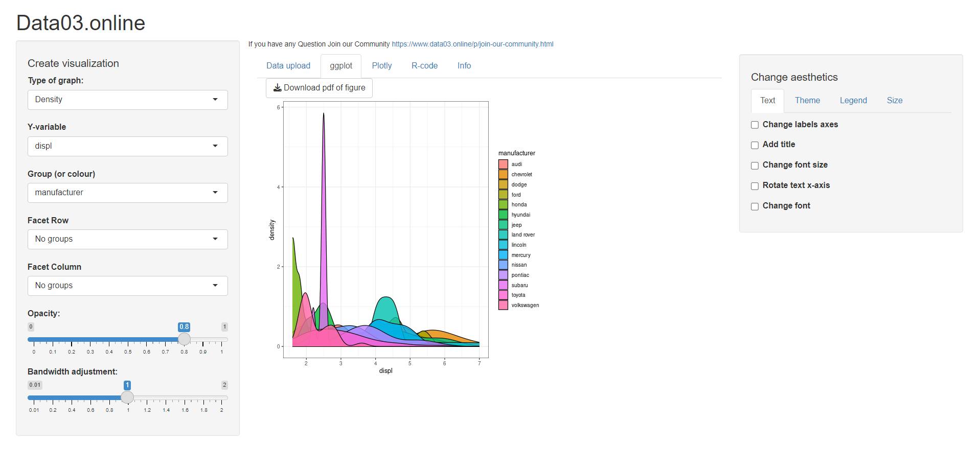Click the ford legend color swatch
980x468 pixels.
[x=503, y=195]
